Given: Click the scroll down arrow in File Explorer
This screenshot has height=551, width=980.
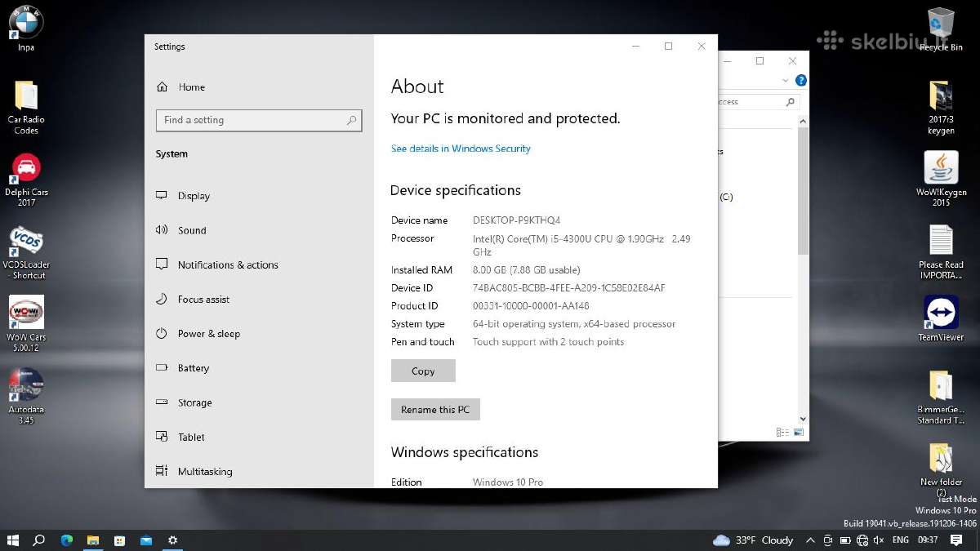Looking at the screenshot, I should (x=803, y=419).
